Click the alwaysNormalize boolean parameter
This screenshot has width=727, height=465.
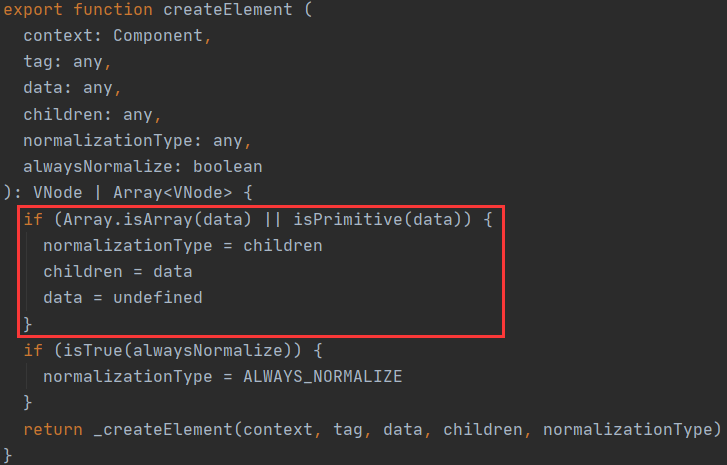[143, 166]
